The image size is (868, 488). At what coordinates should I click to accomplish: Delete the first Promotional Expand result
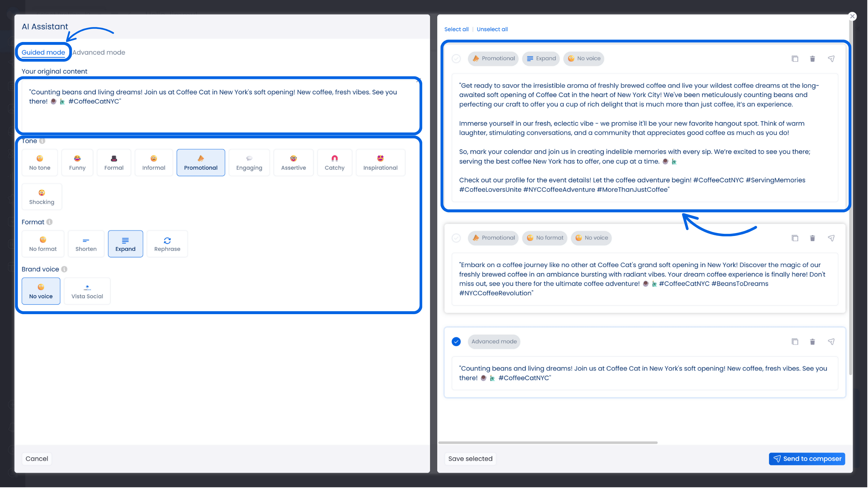point(812,59)
